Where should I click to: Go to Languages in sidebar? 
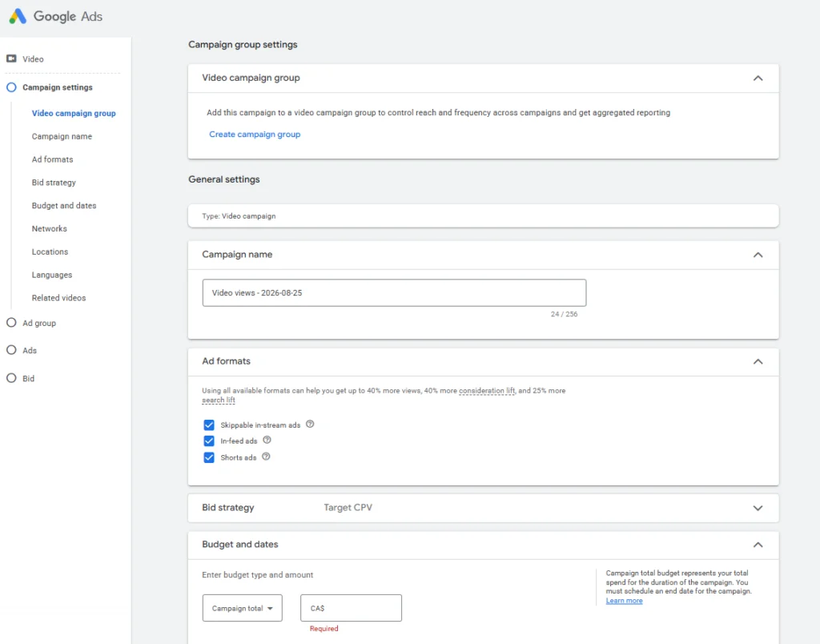(x=52, y=275)
